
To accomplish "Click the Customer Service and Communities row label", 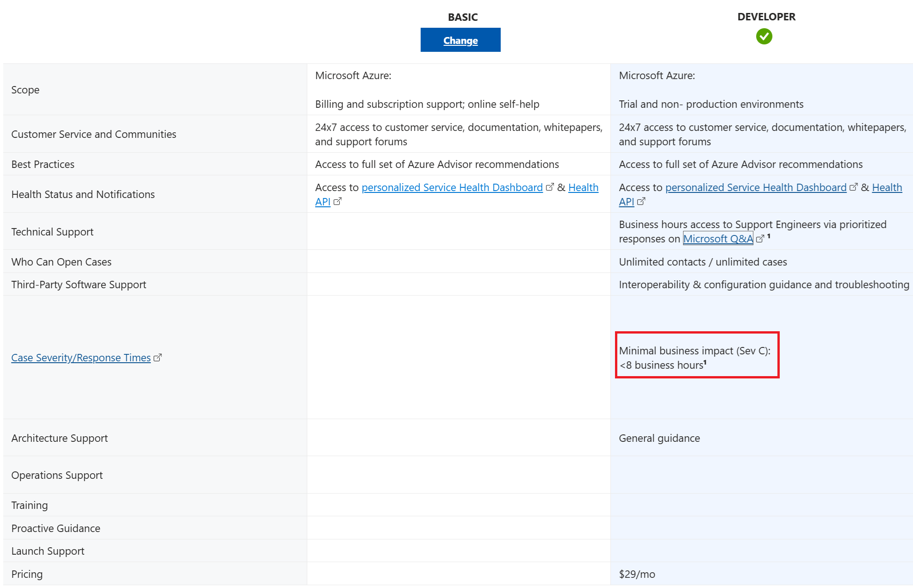I will click(x=94, y=134).
